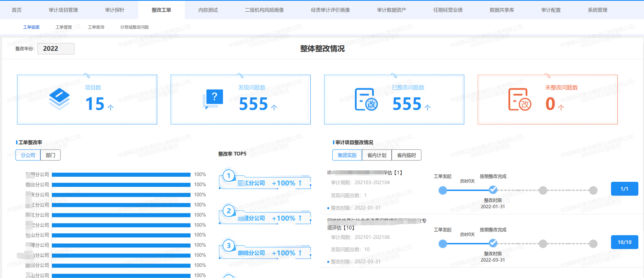Open 二级机构风险画像 menu
Screen dimensions: 644x278
pyautogui.click(x=264, y=10)
